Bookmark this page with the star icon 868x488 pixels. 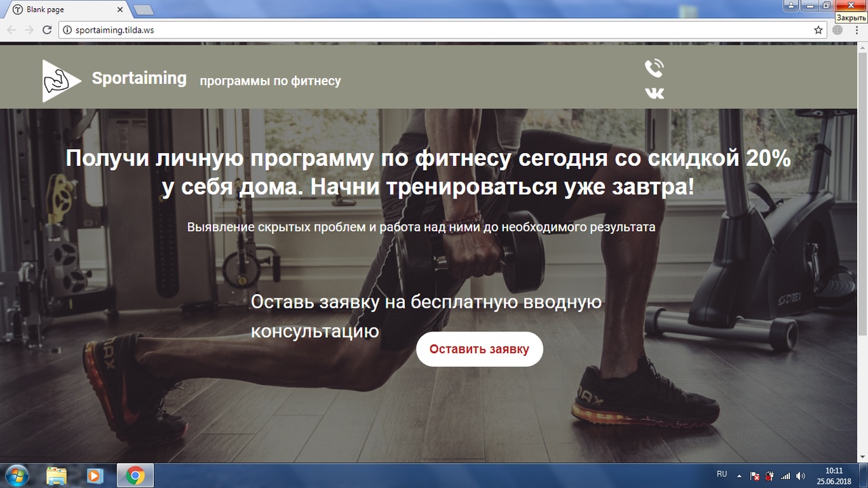tap(818, 30)
